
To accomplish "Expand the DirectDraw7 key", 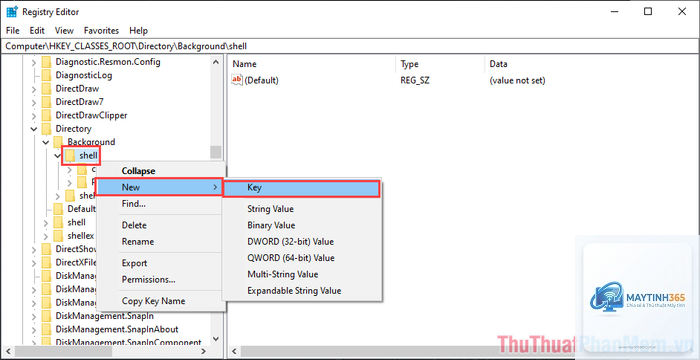I will click(34, 102).
